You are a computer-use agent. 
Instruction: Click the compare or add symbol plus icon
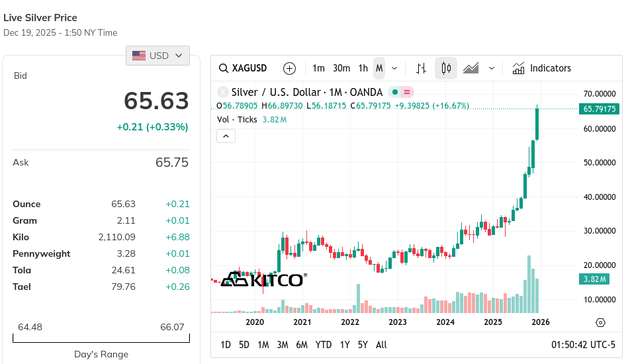[x=289, y=68]
